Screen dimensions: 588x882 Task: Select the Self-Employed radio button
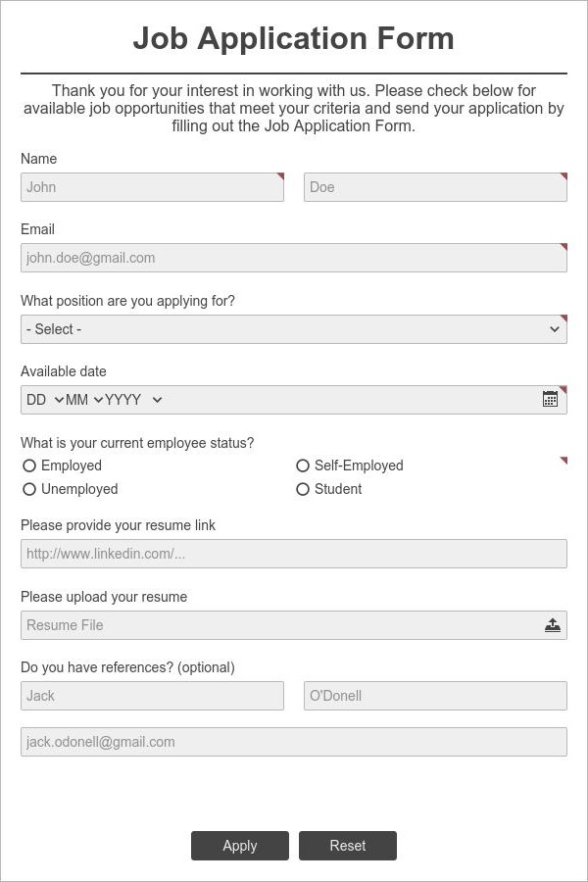pyautogui.click(x=303, y=465)
